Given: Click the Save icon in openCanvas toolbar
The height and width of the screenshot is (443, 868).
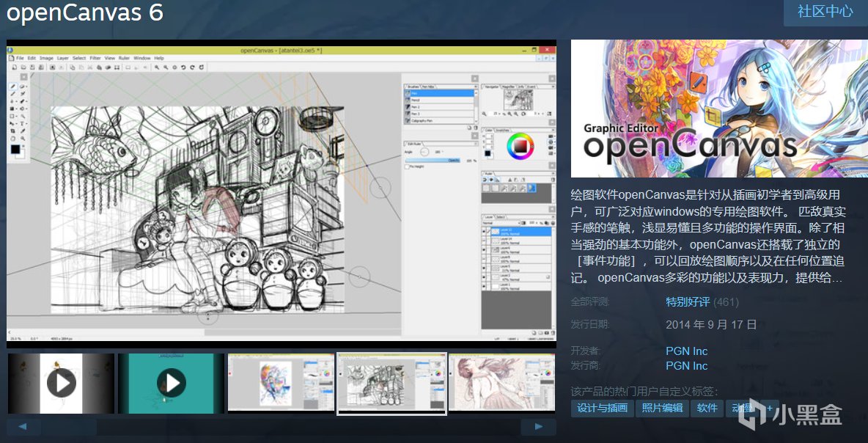Looking at the screenshot, I should tap(32, 67).
